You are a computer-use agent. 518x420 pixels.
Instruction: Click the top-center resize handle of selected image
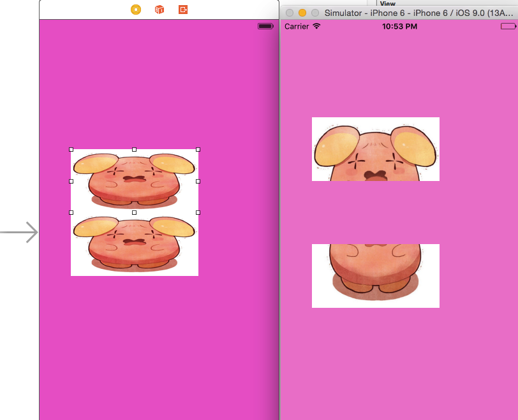(134, 150)
